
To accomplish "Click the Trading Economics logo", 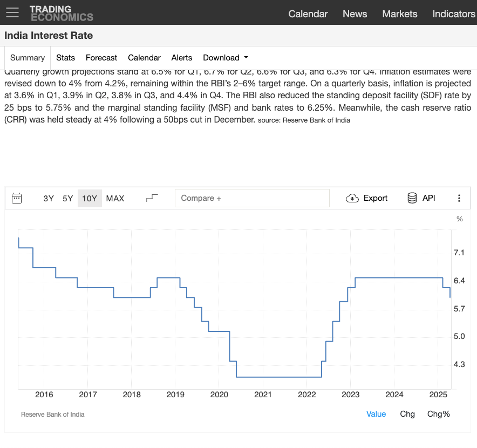I will (61, 13).
